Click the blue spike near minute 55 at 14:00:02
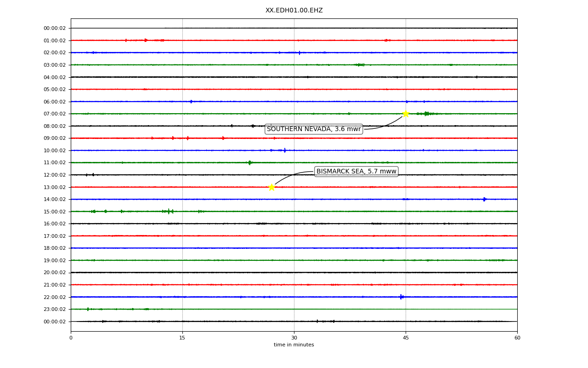 click(x=484, y=199)
